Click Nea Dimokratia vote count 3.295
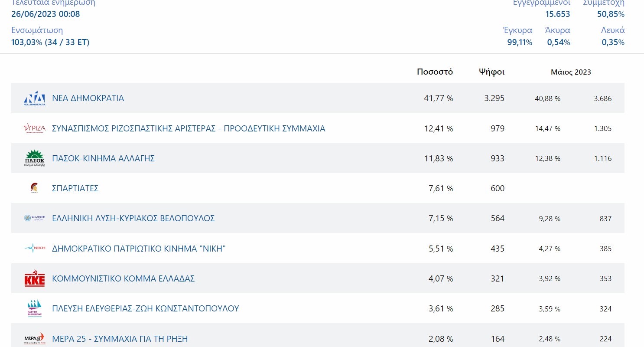 494,98
